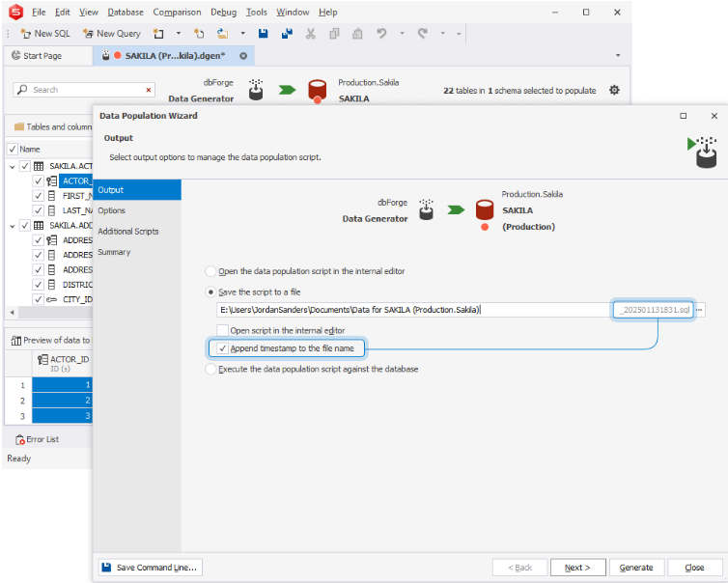728x583 pixels.
Task: Open the gear settings icon for population
Action: click(614, 90)
